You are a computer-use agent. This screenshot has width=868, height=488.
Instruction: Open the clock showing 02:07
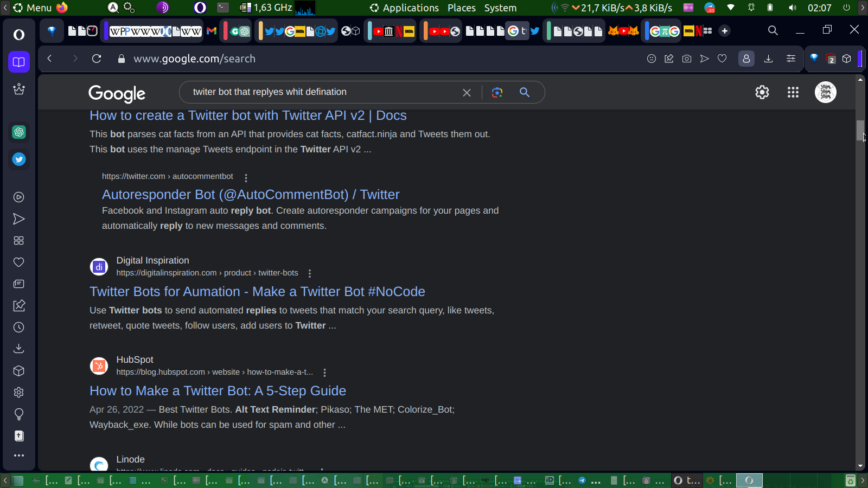pyautogui.click(x=819, y=8)
